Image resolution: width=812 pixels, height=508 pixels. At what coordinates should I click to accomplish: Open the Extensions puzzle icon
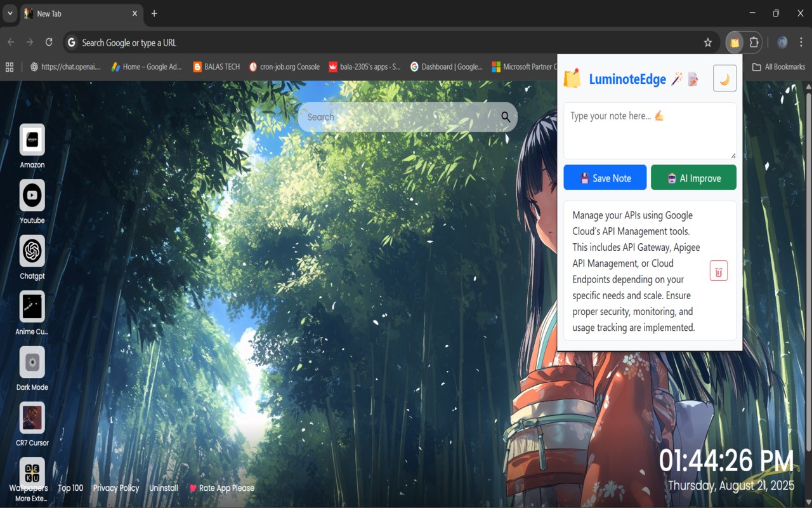click(754, 43)
